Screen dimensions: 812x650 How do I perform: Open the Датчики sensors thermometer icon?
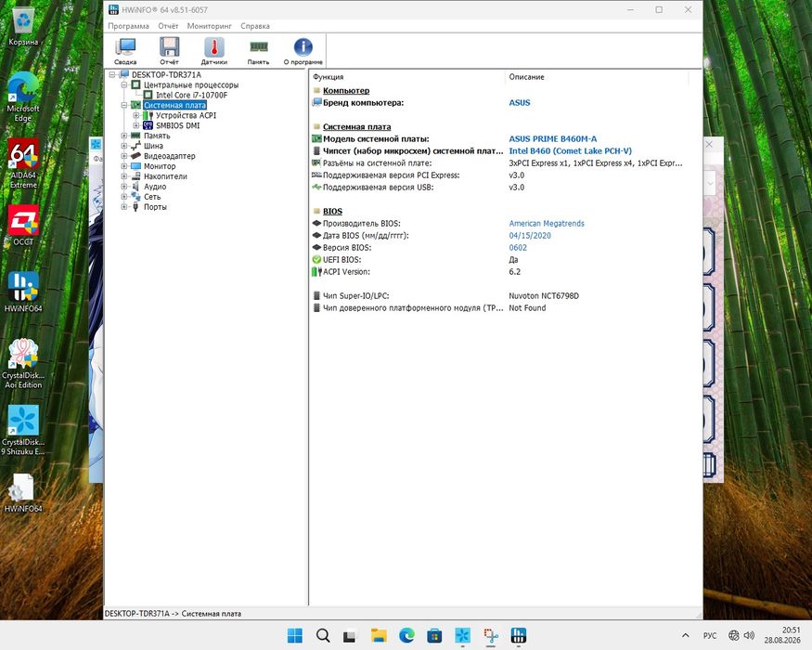[213, 51]
